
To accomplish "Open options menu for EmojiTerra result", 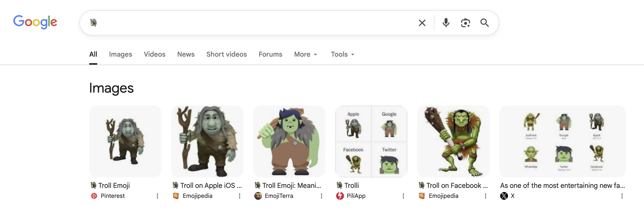I will (x=322, y=196).
